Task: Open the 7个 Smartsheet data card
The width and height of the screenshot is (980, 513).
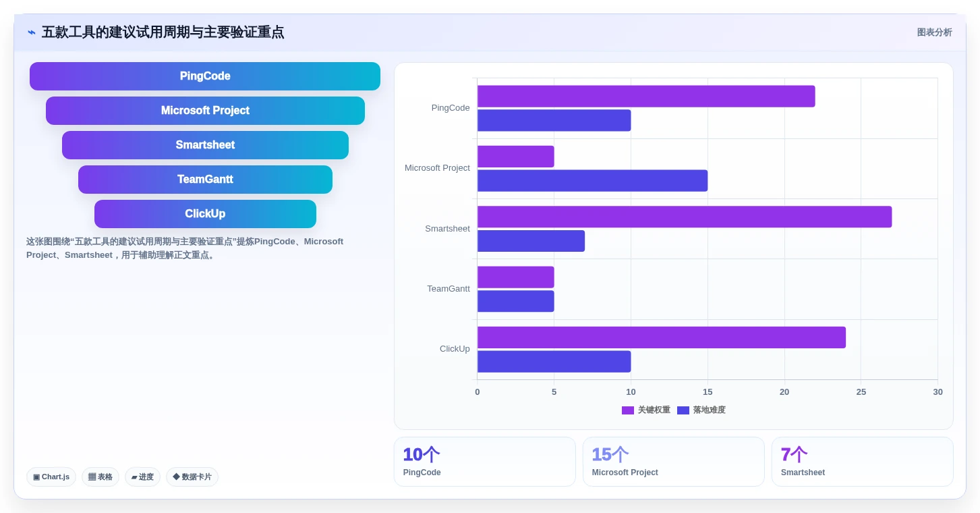Action: coord(863,462)
